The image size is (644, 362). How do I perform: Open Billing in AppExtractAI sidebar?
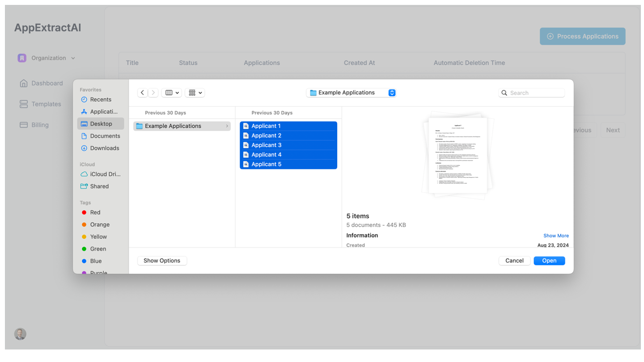click(34, 125)
